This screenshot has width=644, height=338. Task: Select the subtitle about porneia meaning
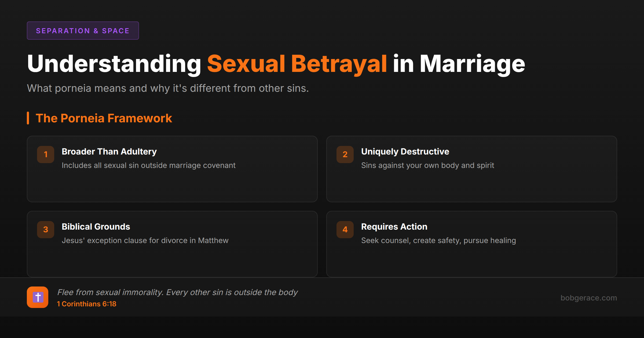pos(168,88)
